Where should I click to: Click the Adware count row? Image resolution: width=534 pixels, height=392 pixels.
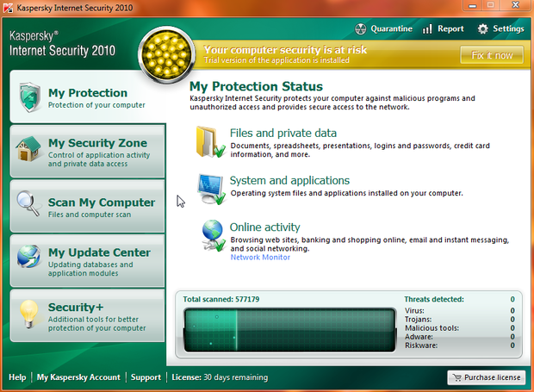coord(460,337)
